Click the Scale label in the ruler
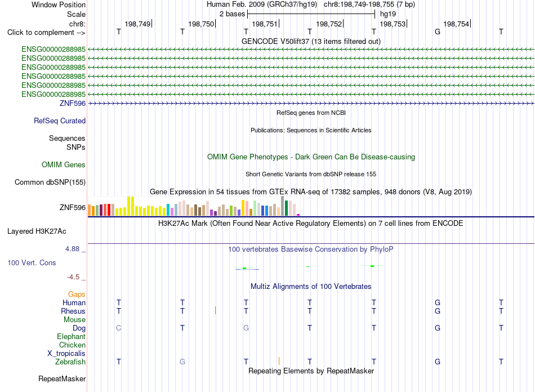Image resolution: width=535 pixels, height=392 pixels. (76, 14)
